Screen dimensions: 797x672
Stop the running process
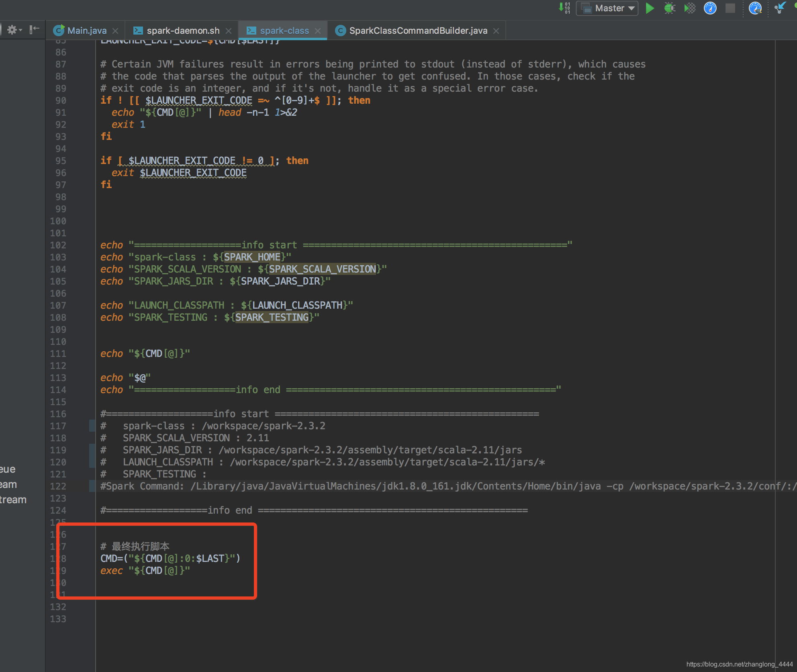[x=730, y=8]
